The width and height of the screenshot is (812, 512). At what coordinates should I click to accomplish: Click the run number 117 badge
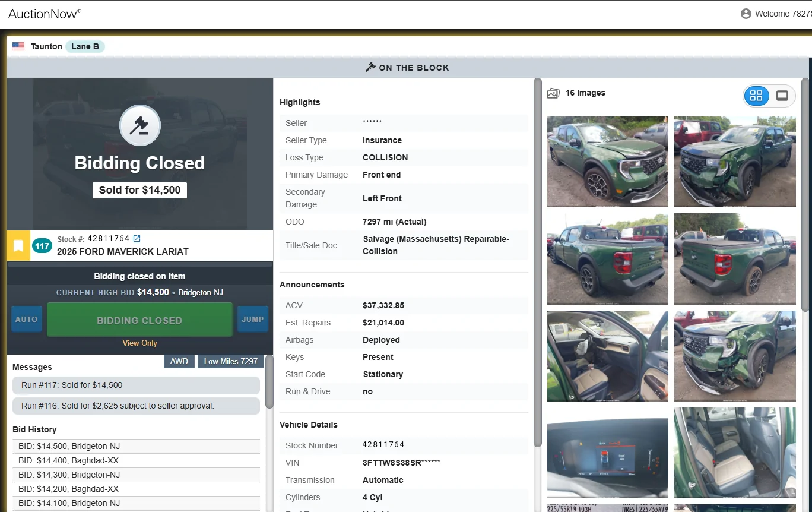point(42,246)
